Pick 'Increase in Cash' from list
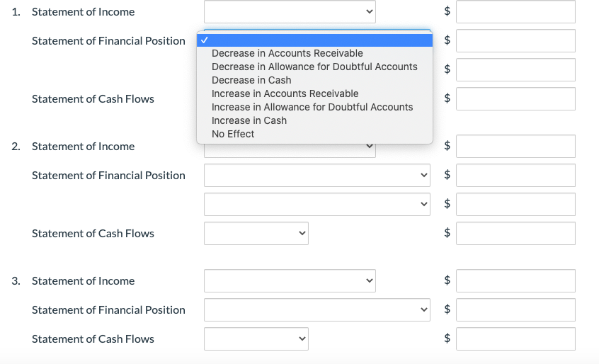Viewport: 599px width, 364px height. tap(249, 121)
